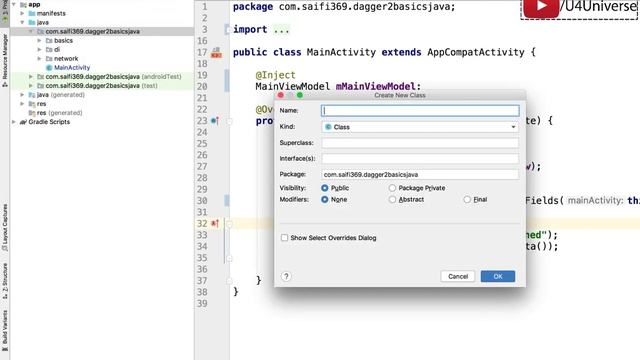Click the res folder icon
The width and height of the screenshot is (640, 360).
(x=32, y=104)
